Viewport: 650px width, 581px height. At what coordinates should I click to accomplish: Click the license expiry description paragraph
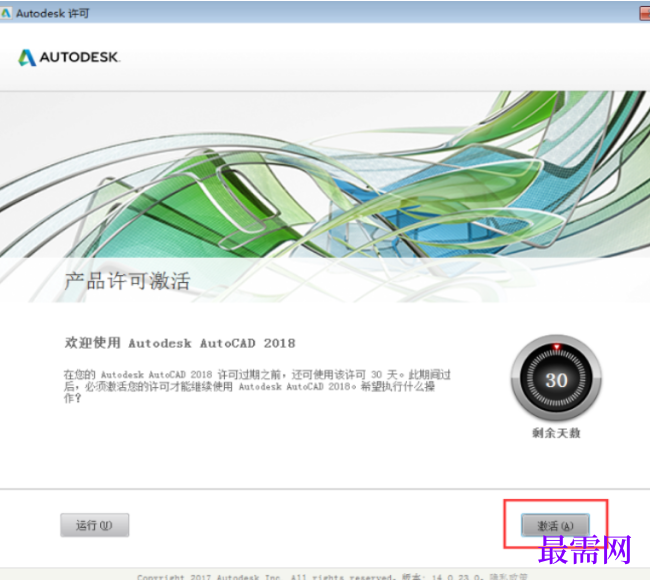[x=257, y=386]
